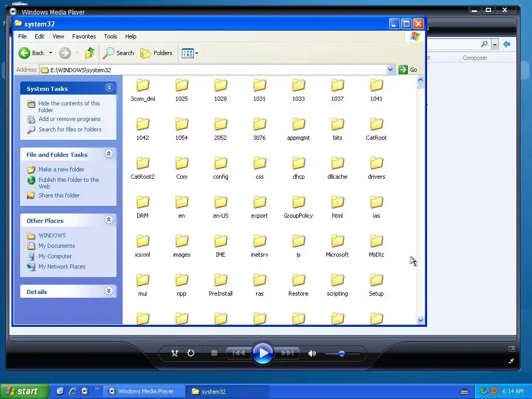This screenshot has height=399, width=532.
Task: Select the config folder icon
Action: click(x=220, y=163)
